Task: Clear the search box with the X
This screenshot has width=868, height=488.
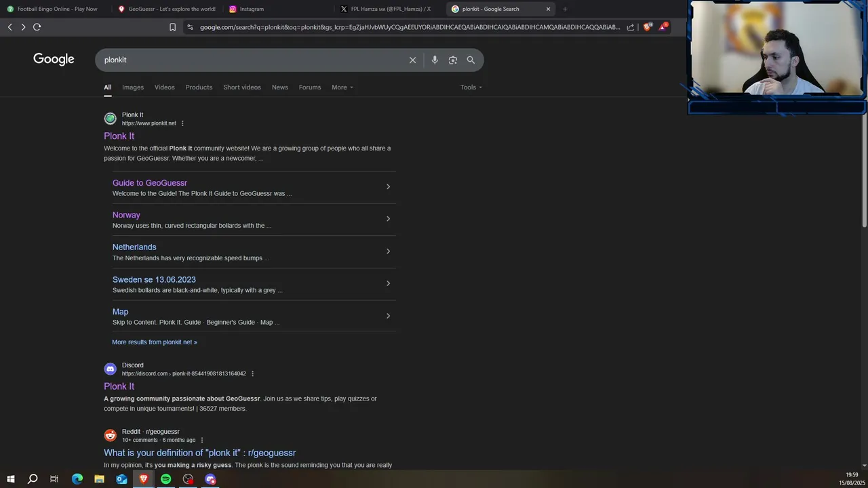Action: pos(412,60)
